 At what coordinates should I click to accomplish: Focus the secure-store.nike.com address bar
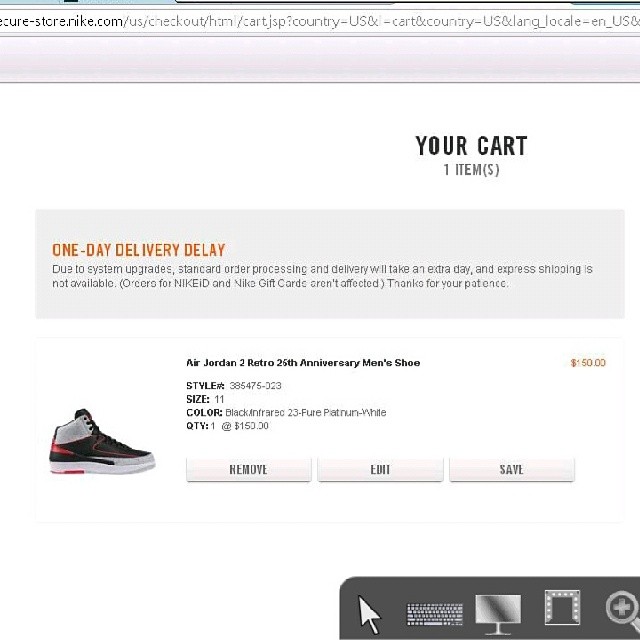[x=320, y=21]
